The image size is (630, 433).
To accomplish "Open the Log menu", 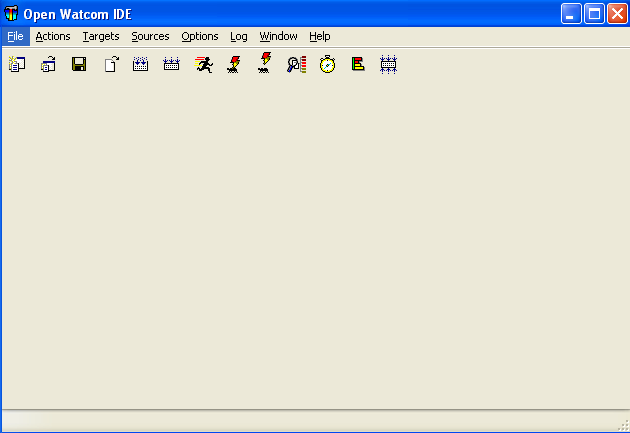I will pos(239,36).
